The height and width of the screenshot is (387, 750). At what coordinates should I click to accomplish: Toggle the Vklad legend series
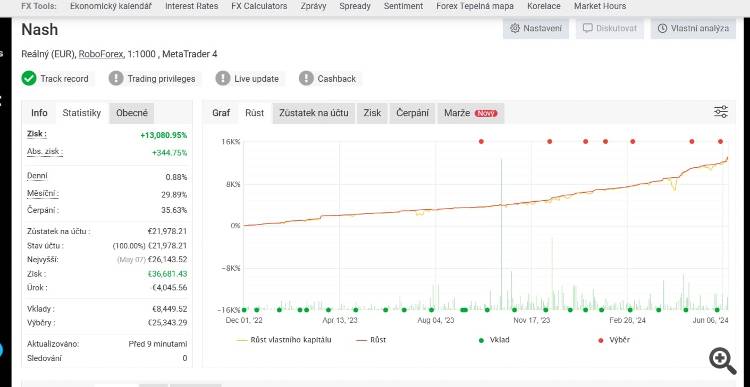[x=494, y=340]
